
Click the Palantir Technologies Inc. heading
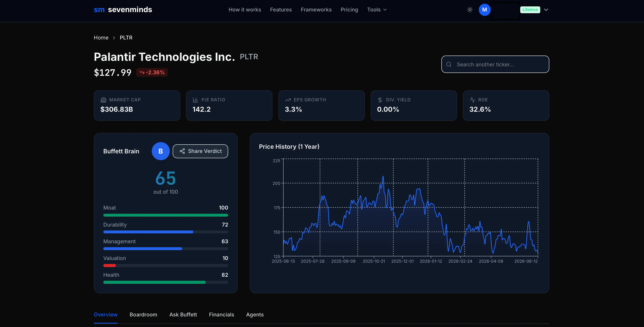(x=164, y=57)
